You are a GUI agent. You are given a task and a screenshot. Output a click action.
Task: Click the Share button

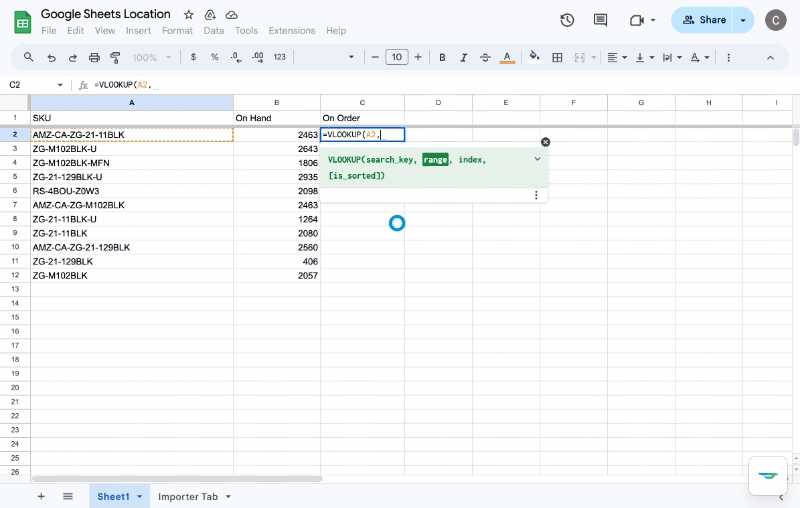[702, 20]
